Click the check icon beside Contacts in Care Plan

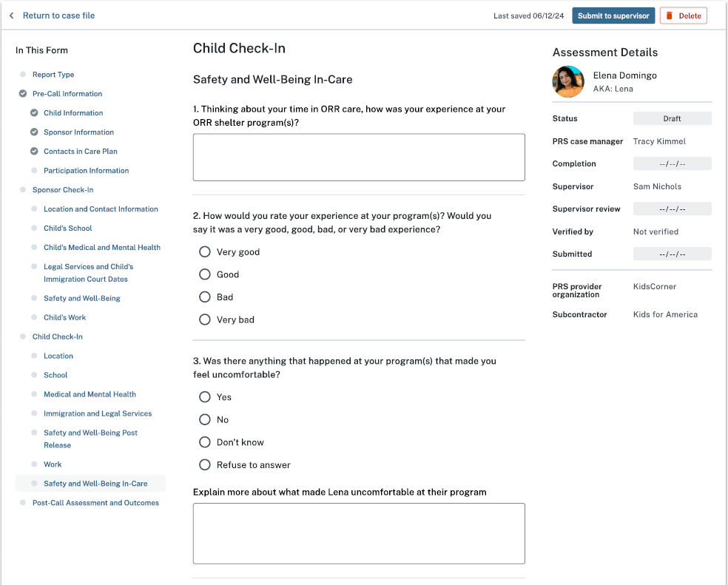[x=34, y=152]
